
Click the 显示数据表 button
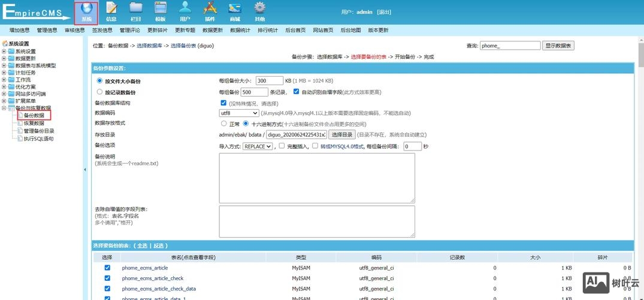[x=558, y=46]
